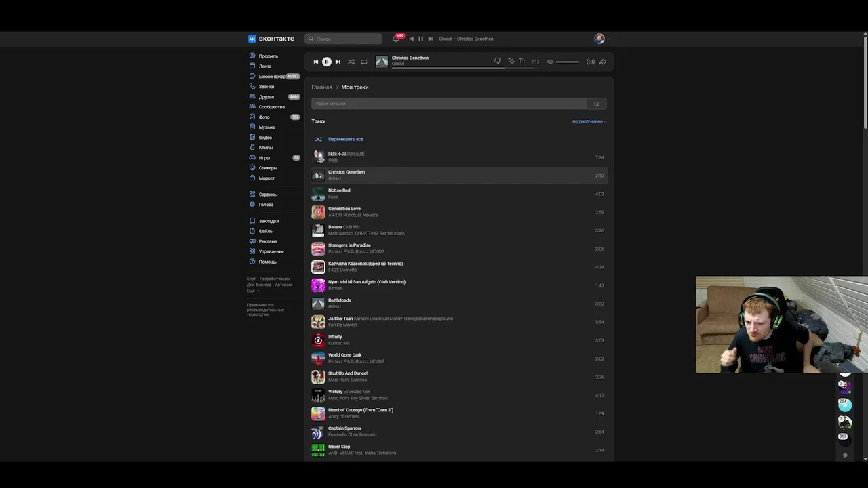Screen dimensions: 868x488
Task: Open the по умолчанию sort dropdown
Action: pyautogui.click(x=589, y=121)
